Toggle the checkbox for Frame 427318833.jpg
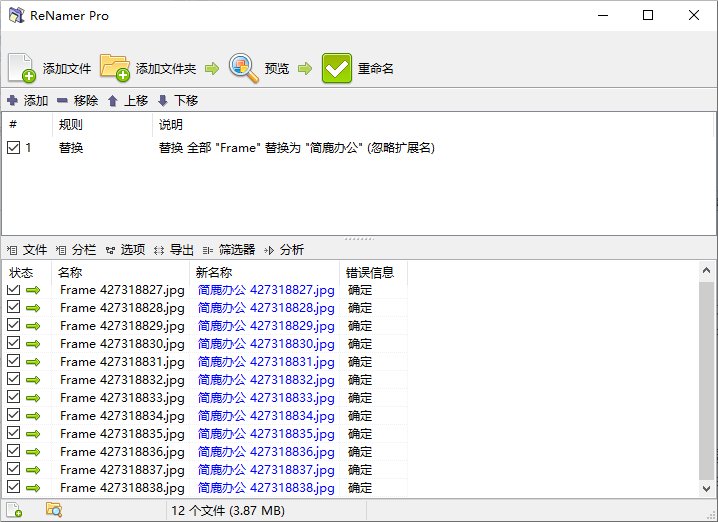 (x=13, y=398)
